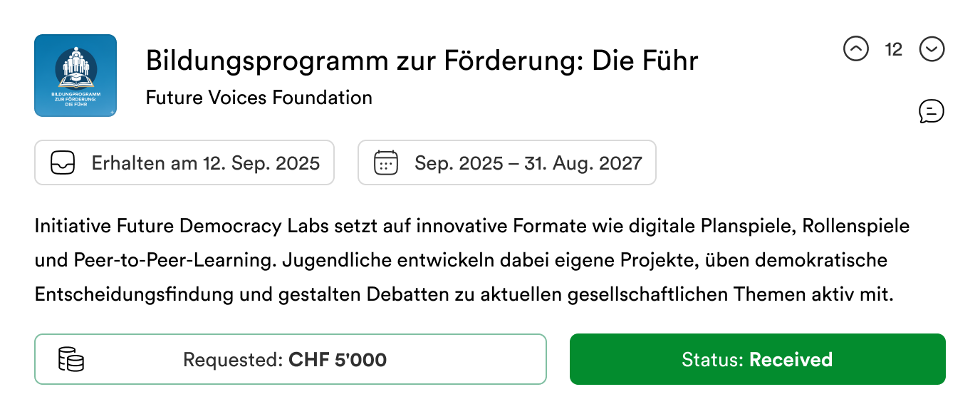Click the vote count number 12
The image size is (980, 419).
pos(893,49)
